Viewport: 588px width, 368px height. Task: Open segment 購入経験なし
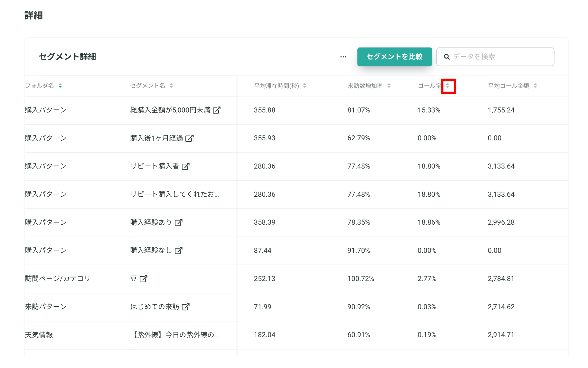tap(151, 250)
